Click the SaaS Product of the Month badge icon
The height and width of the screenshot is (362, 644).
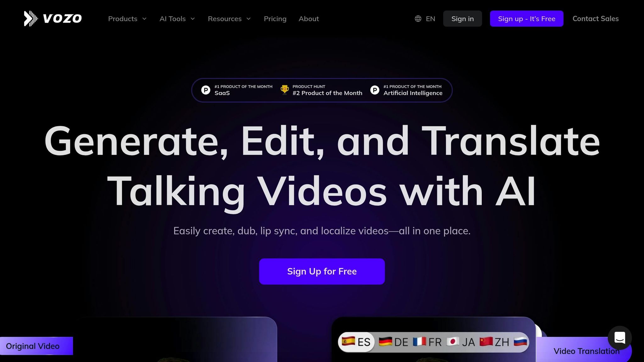(x=205, y=90)
